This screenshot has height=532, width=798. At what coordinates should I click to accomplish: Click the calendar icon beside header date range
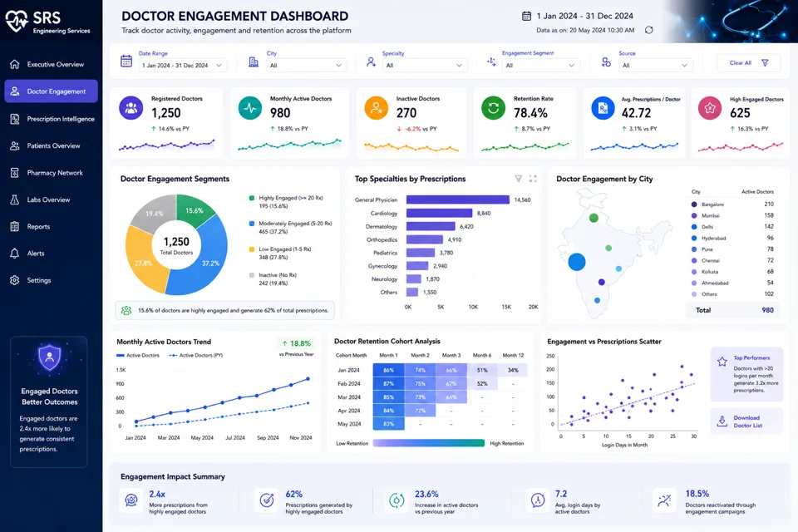pyautogui.click(x=527, y=17)
